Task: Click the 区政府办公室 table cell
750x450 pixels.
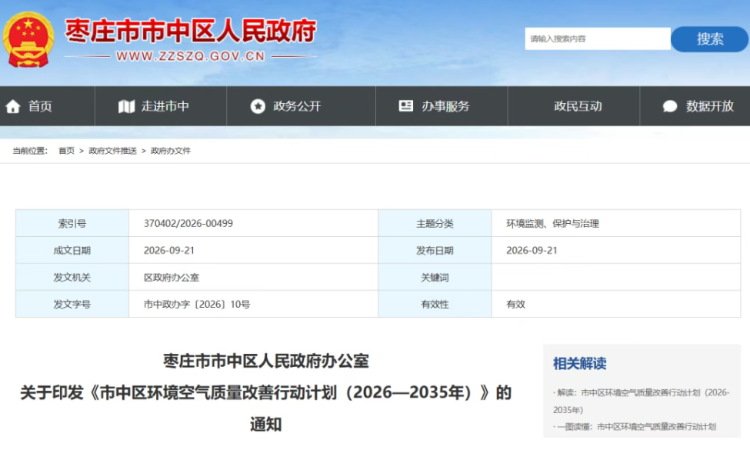Action: pyautogui.click(x=253, y=277)
